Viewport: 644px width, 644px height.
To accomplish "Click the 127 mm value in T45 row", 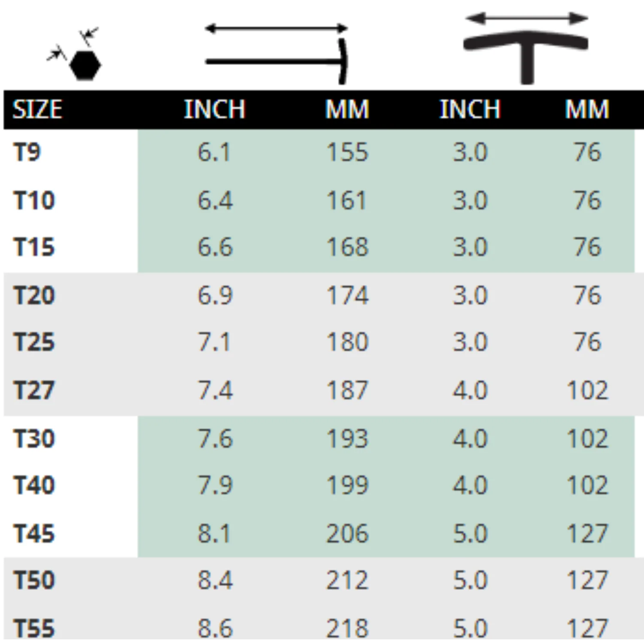I will click(587, 534).
